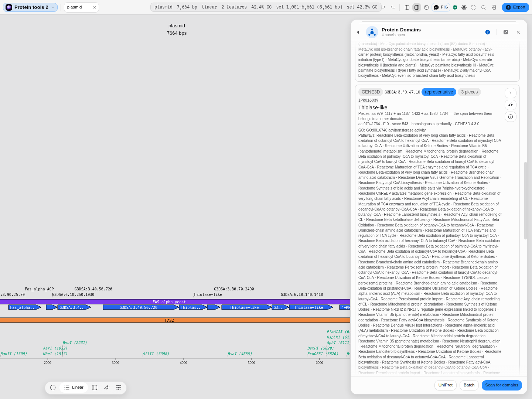The width and height of the screenshot is (532, 399).
Task: Click the GENE3D database tag
Action: [371, 92]
